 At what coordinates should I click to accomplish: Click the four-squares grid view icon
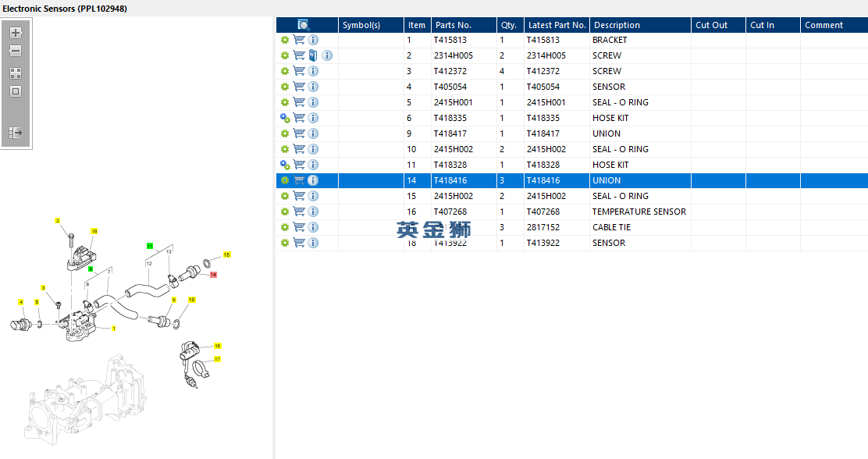(x=16, y=73)
